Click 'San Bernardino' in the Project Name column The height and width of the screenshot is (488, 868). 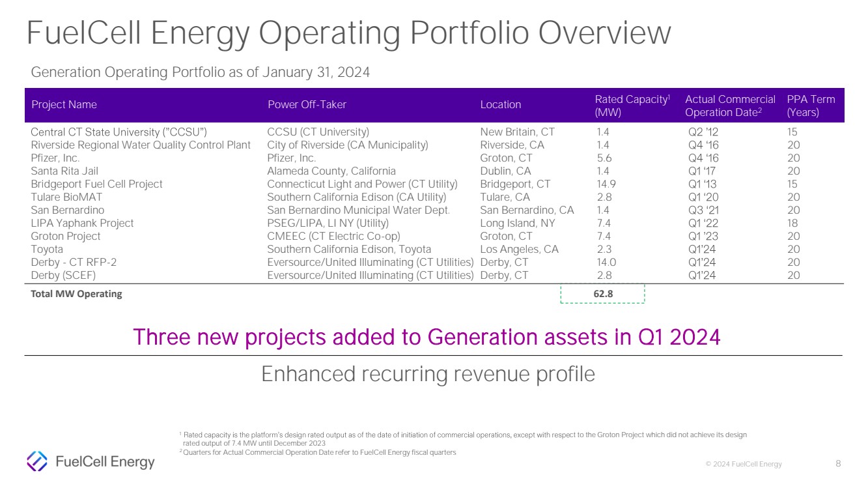pyautogui.click(x=67, y=210)
